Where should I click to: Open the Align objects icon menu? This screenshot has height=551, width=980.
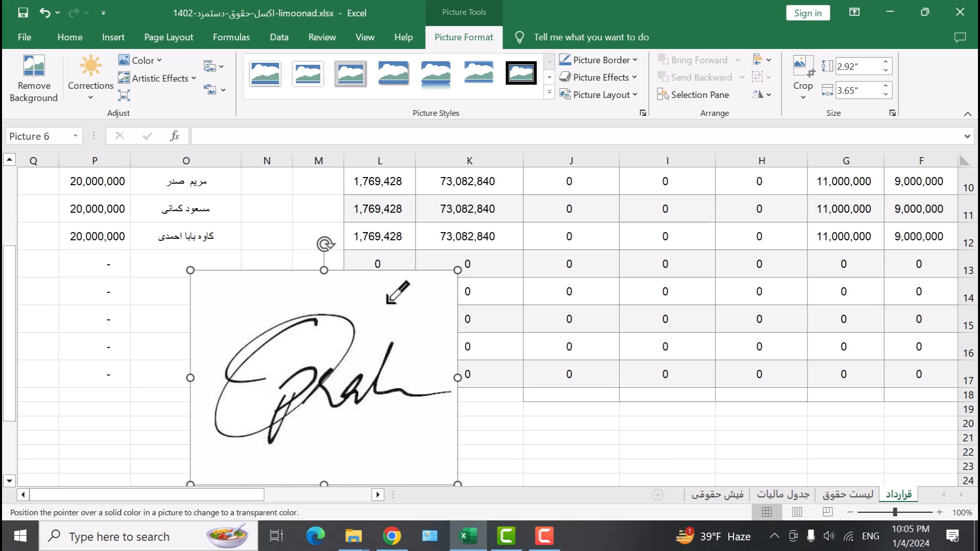762,60
